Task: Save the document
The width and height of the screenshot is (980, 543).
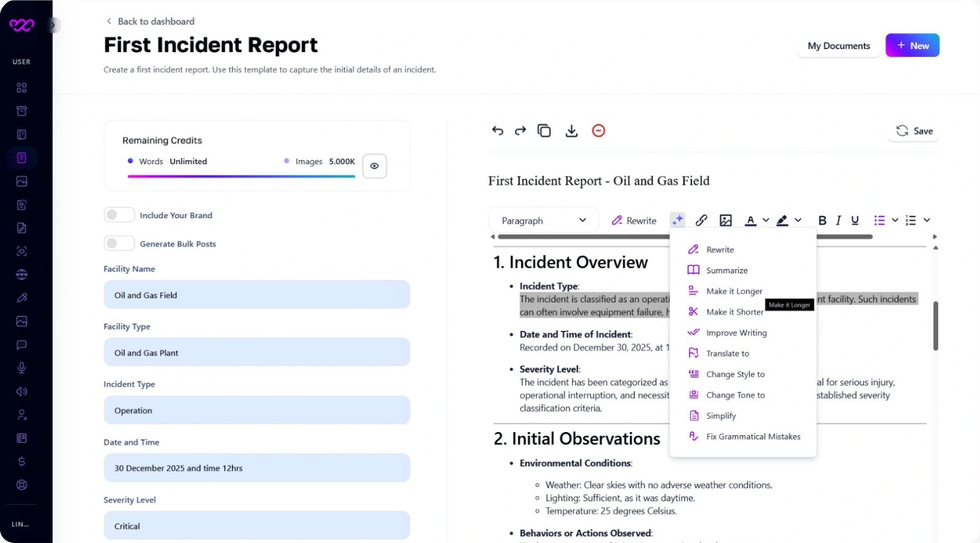Action: 914,131
